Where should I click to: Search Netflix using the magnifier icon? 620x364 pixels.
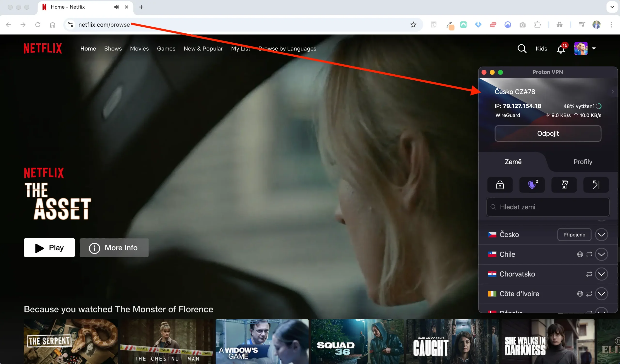tap(522, 48)
